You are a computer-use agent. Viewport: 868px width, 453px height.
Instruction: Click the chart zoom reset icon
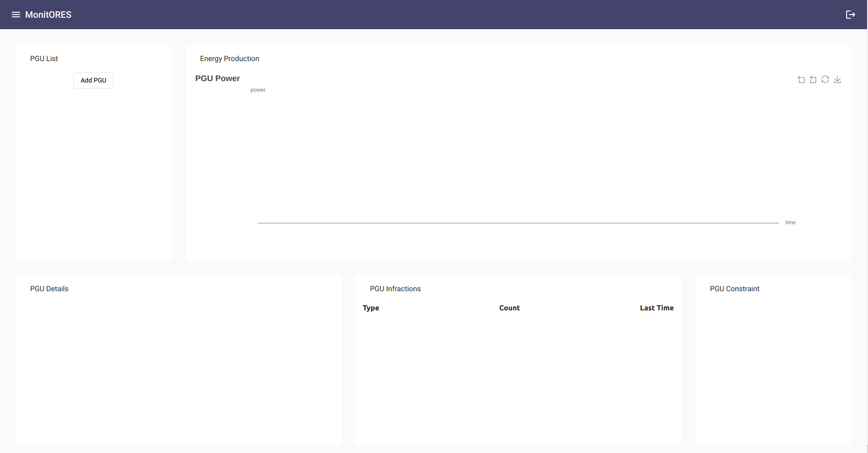click(x=813, y=80)
